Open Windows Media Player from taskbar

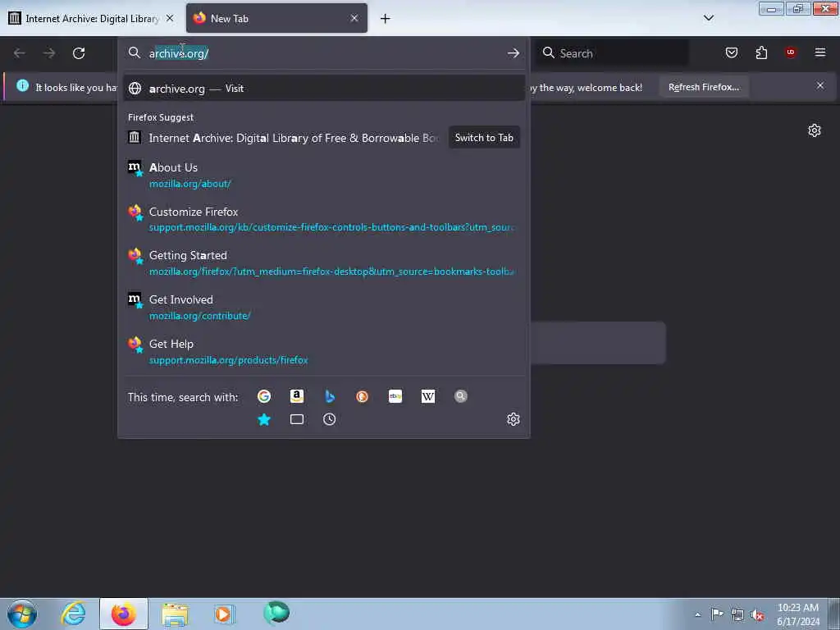pyautogui.click(x=224, y=614)
